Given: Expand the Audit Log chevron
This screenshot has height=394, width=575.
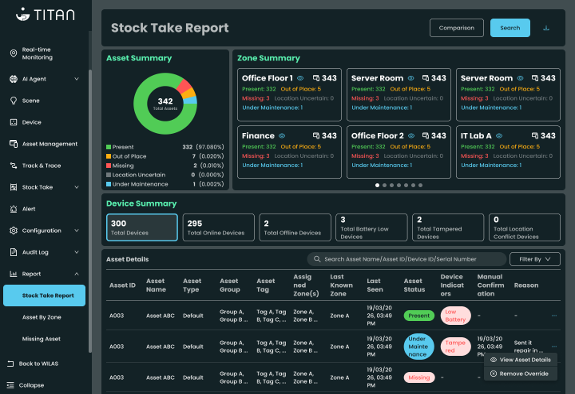Looking at the screenshot, I should coord(77,252).
